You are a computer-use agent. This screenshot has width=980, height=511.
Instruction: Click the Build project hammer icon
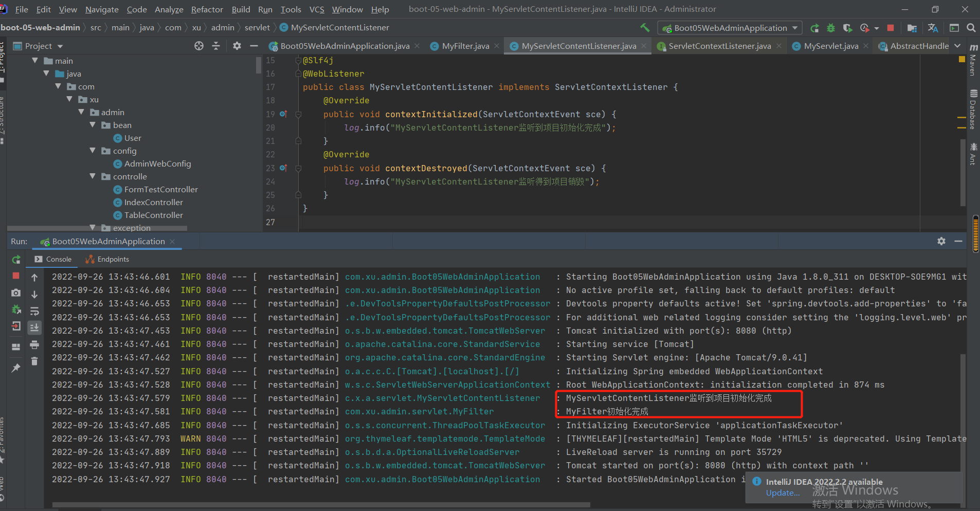(645, 28)
